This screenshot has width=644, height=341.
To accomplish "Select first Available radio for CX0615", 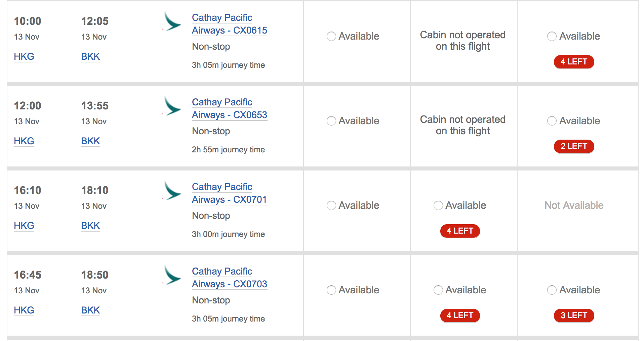I will point(331,36).
